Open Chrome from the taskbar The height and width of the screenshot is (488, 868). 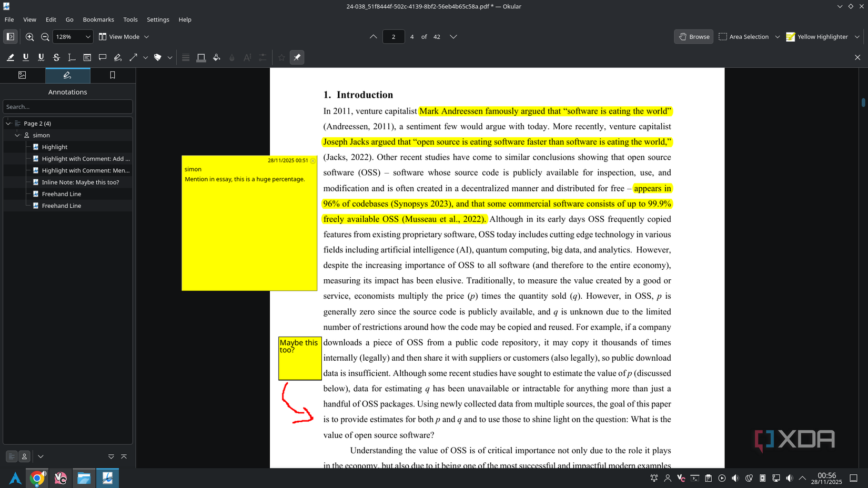pos(37,478)
